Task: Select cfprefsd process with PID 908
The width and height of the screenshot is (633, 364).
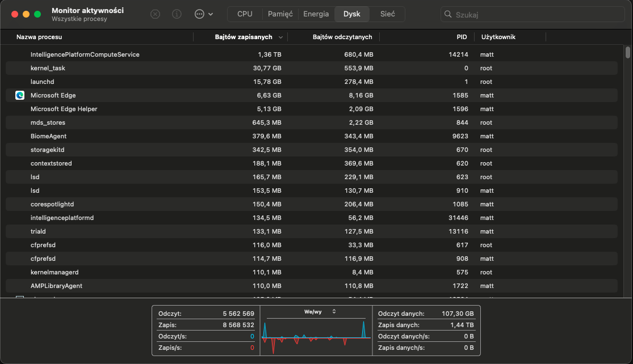Action: [x=312, y=259]
